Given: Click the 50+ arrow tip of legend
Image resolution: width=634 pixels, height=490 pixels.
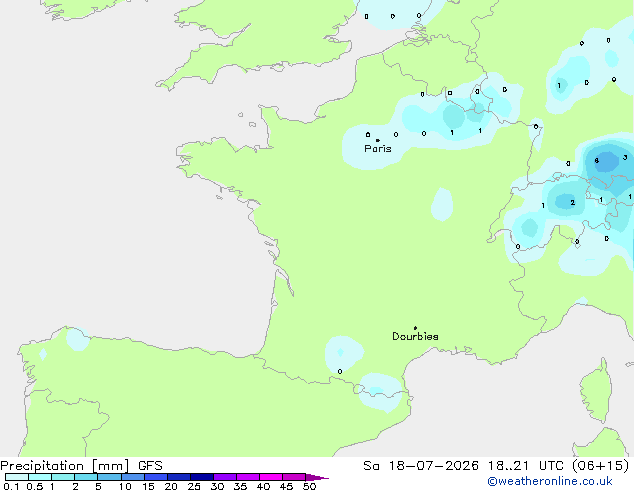Looking at the screenshot, I should (317, 477).
